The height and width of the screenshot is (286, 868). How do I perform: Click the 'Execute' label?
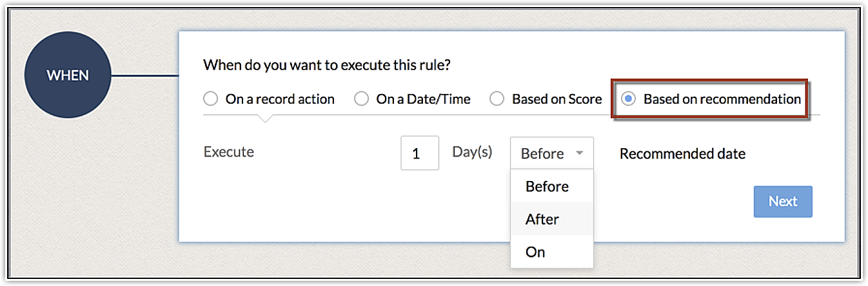(228, 152)
